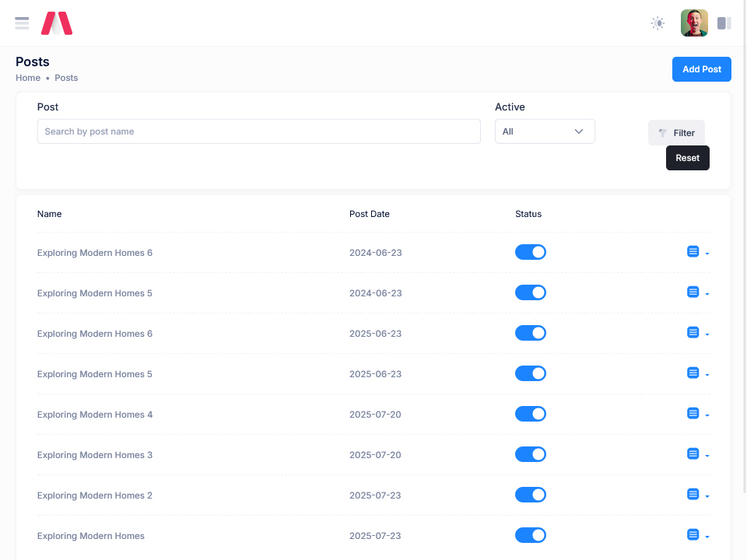Open the hamburger navigation menu

(22, 23)
